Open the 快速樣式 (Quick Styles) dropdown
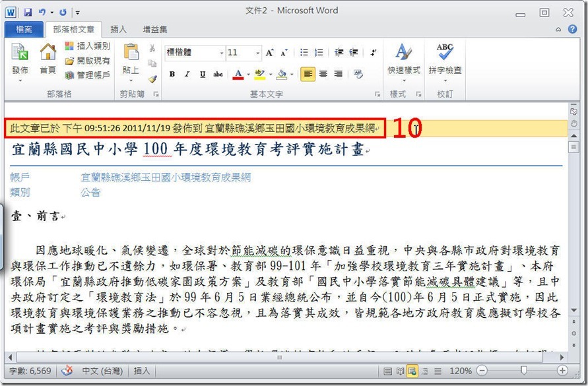Viewport: 588px width, 386px height. [x=404, y=59]
